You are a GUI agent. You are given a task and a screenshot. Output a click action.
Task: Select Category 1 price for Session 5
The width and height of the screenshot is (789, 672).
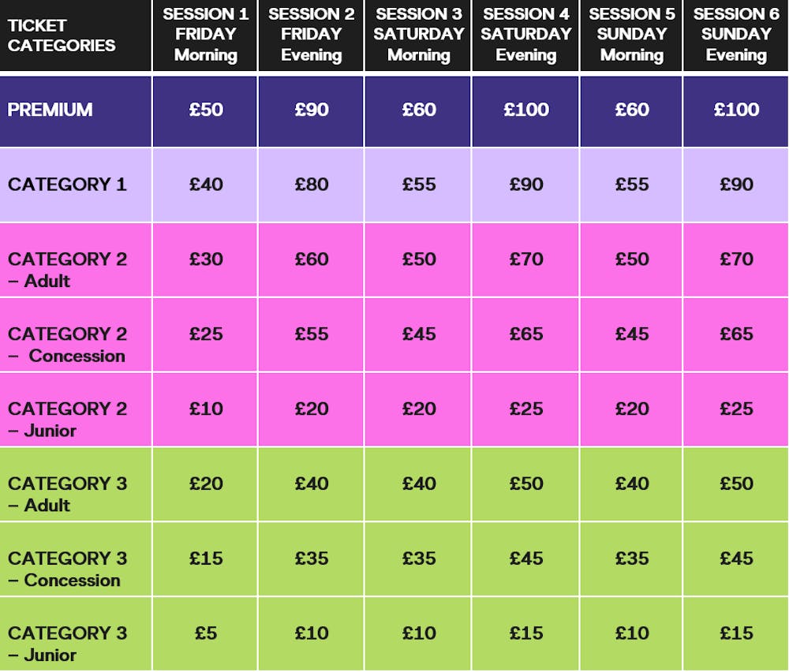coord(632,185)
